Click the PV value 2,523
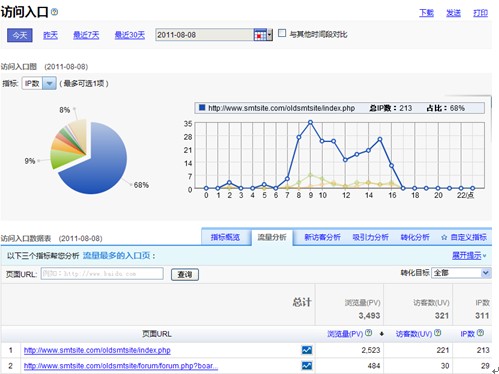The height and width of the screenshot is (374, 499). (371, 350)
